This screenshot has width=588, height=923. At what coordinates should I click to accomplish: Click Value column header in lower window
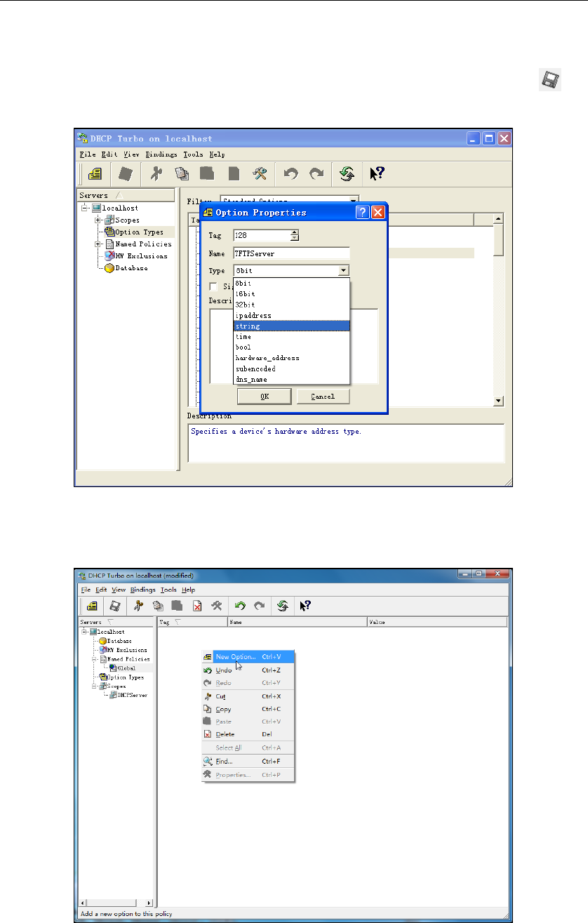[436, 622]
